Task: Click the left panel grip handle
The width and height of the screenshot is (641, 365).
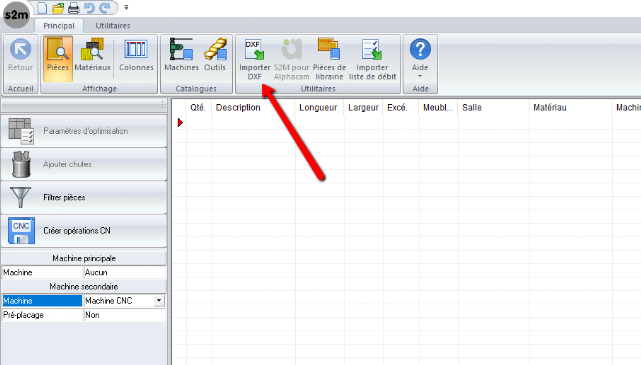Action: coord(163,105)
